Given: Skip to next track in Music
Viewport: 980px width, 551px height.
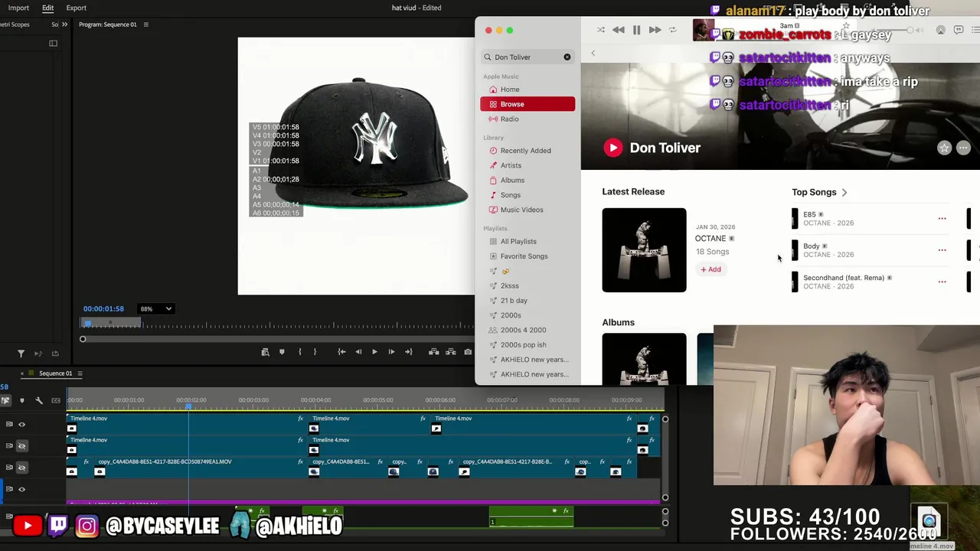Looking at the screenshot, I should (655, 30).
